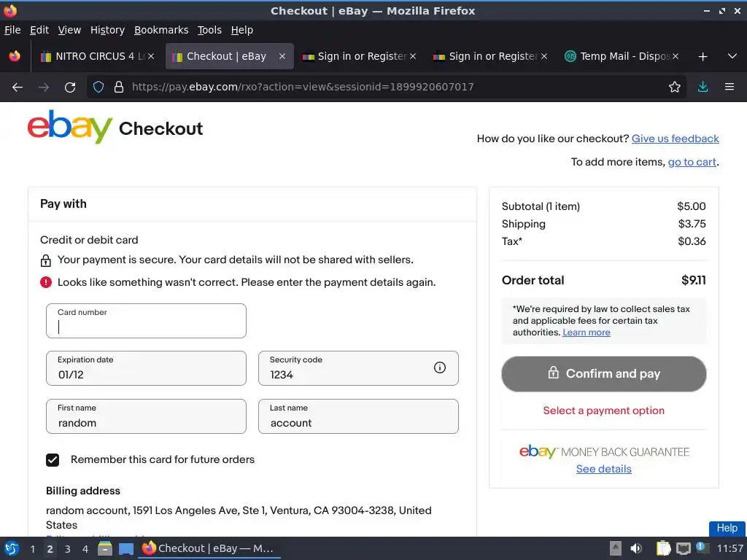Click security code info icon
Screen dimensions: 747x560
click(x=440, y=367)
